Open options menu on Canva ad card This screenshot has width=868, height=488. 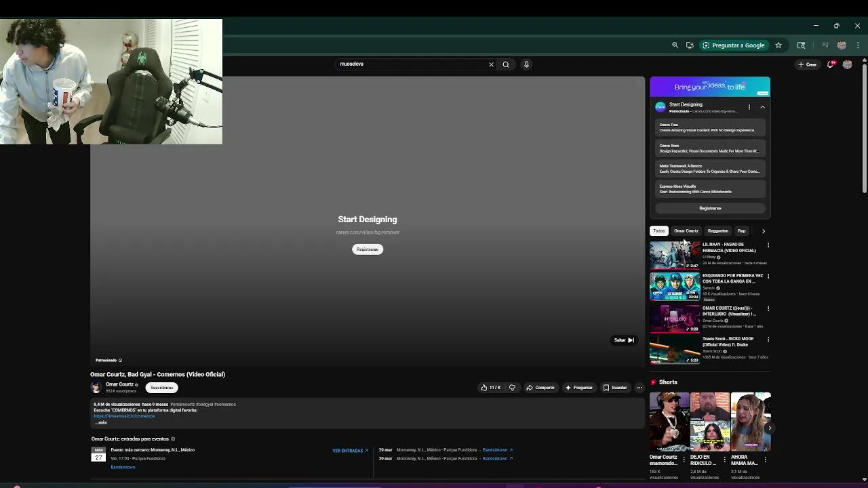[749, 107]
